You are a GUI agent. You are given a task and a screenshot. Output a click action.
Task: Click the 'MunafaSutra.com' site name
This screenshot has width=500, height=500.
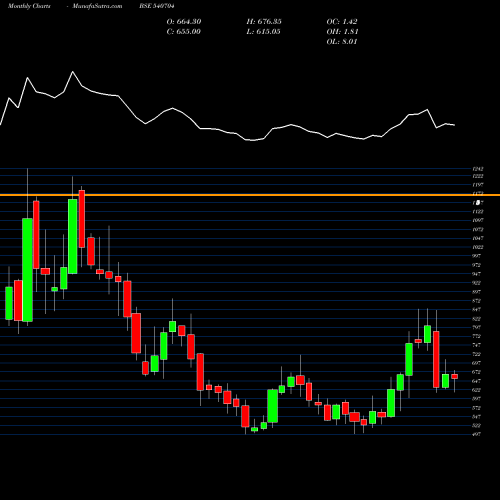coord(97,6)
